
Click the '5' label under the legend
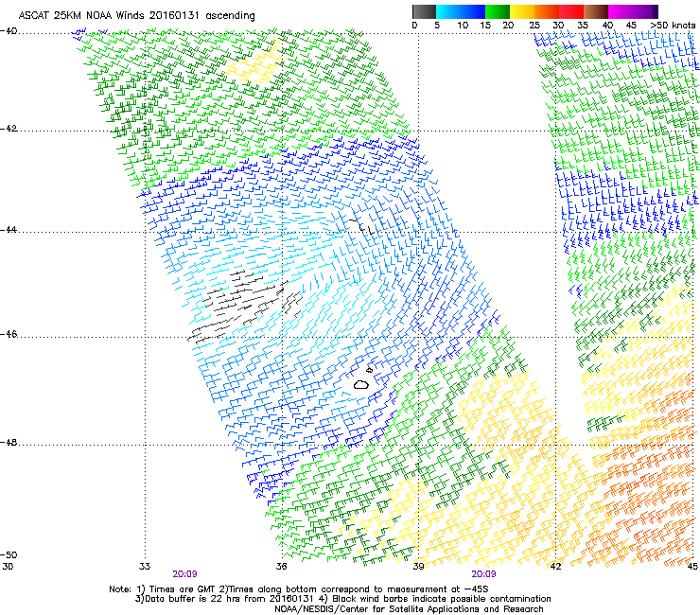coord(437,26)
